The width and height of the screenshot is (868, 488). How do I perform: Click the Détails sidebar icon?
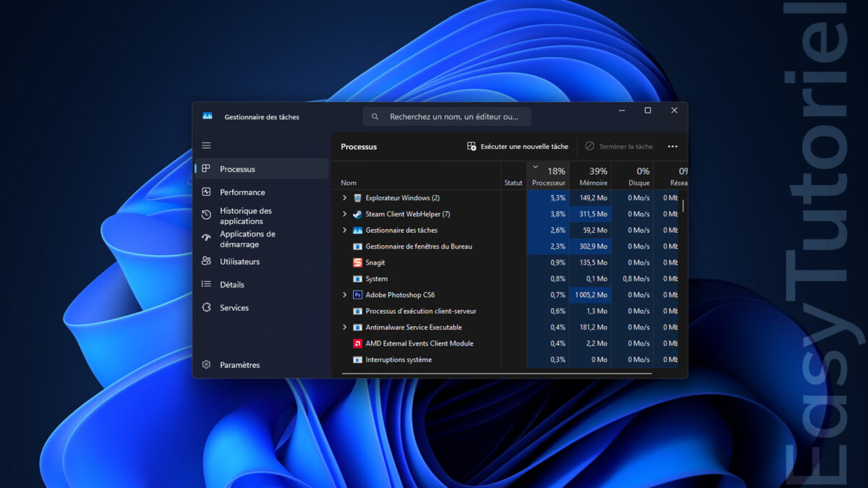[x=206, y=284]
